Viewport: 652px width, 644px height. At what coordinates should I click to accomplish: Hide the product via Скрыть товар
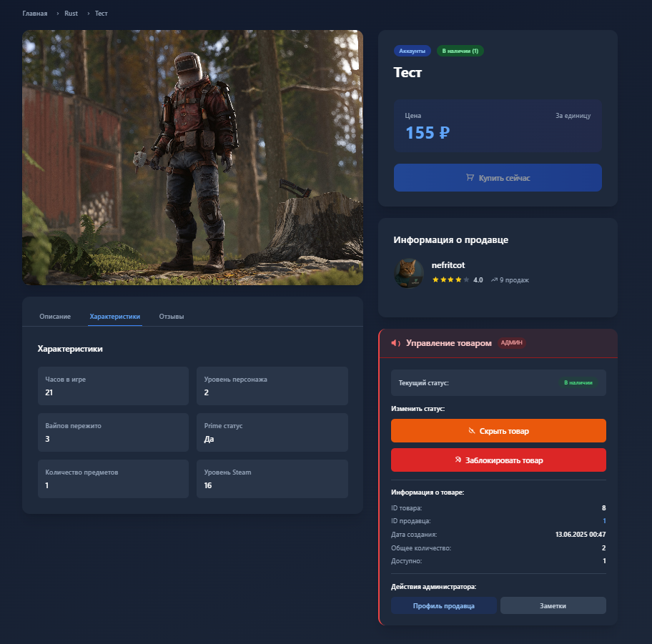point(498,431)
